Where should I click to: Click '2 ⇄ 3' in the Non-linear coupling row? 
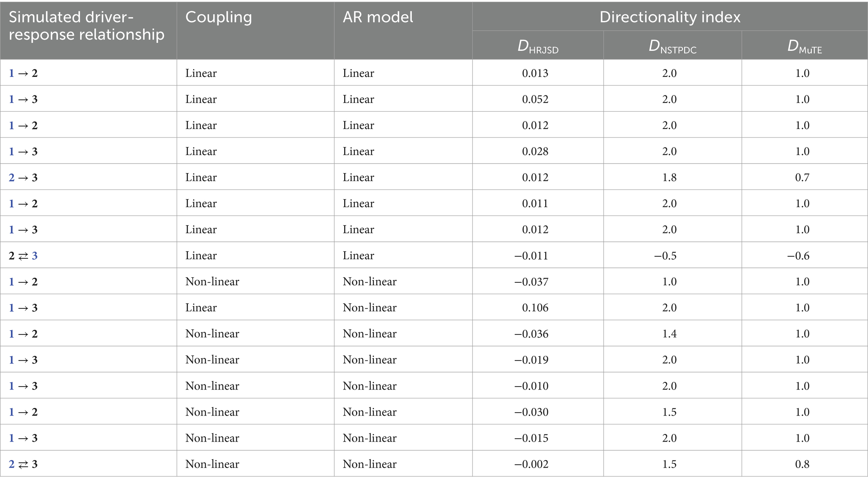coord(23,464)
